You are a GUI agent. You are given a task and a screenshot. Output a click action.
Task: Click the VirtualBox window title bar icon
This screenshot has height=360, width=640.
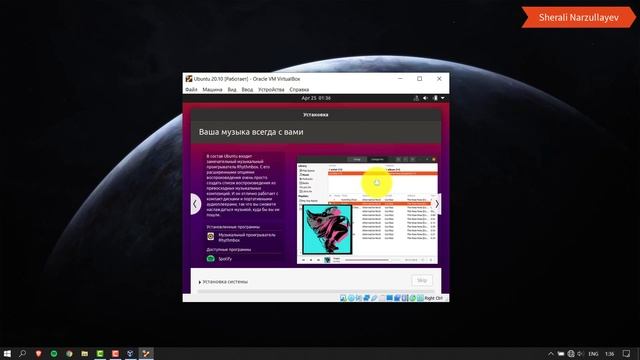pyautogui.click(x=189, y=79)
